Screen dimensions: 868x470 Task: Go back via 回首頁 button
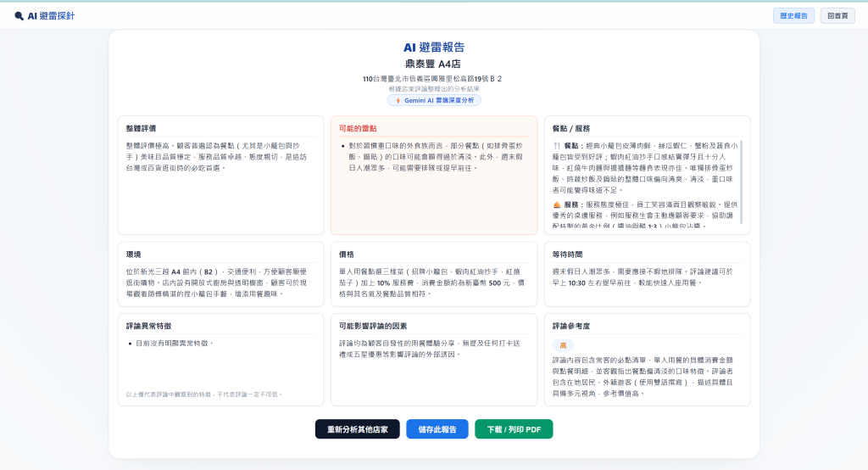click(x=837, y=15)
